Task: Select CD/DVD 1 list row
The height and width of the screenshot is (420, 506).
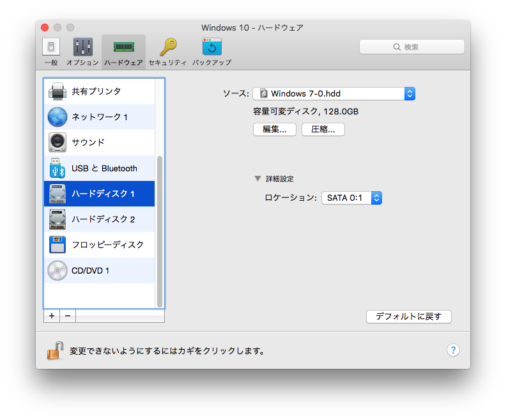Action: pyautogui.click(x=100, y=270)
